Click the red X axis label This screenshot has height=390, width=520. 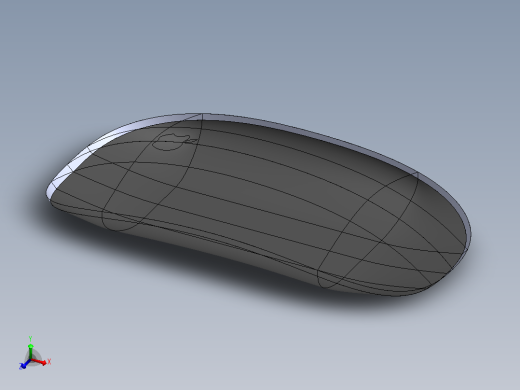49,361
